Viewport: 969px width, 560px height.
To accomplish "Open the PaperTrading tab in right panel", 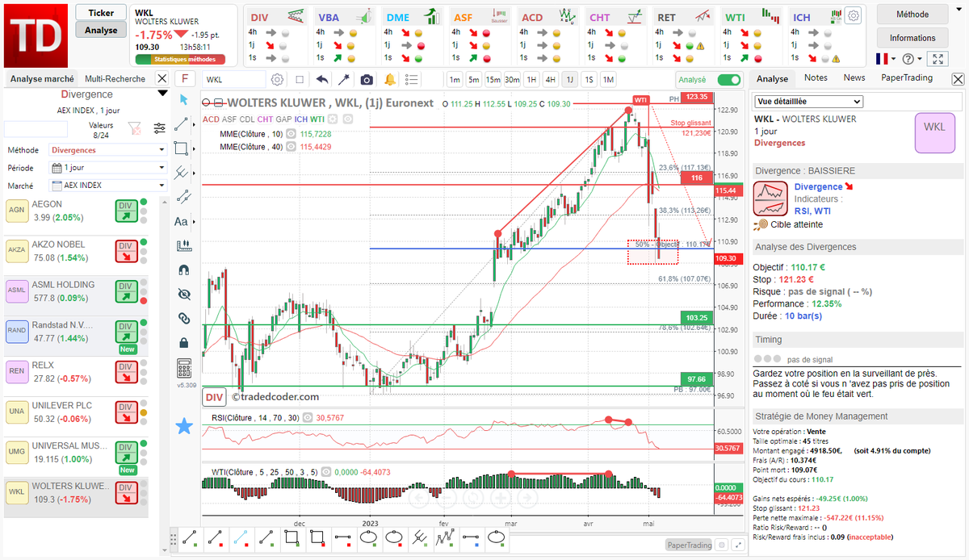I will (907, 77).
